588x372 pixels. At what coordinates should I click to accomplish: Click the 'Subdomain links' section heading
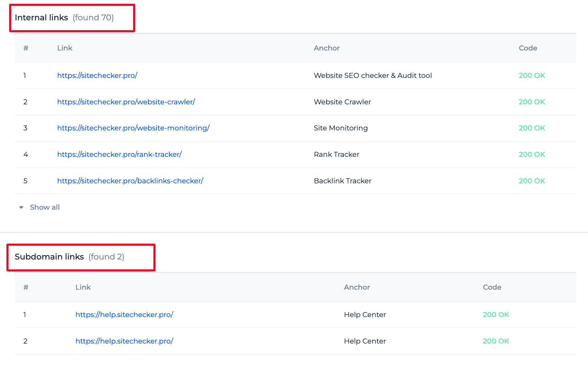[49, 257]
